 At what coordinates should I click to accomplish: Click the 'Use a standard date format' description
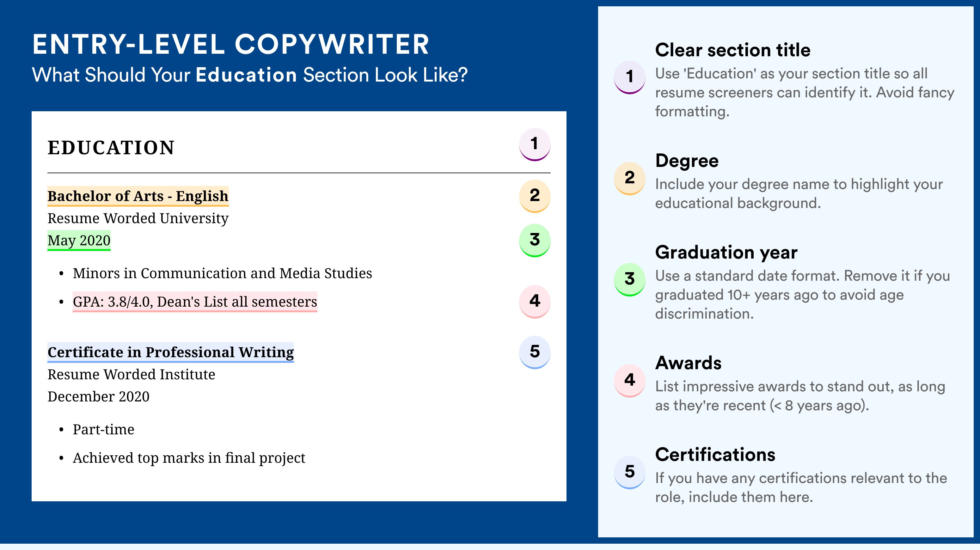click(803, 295)
